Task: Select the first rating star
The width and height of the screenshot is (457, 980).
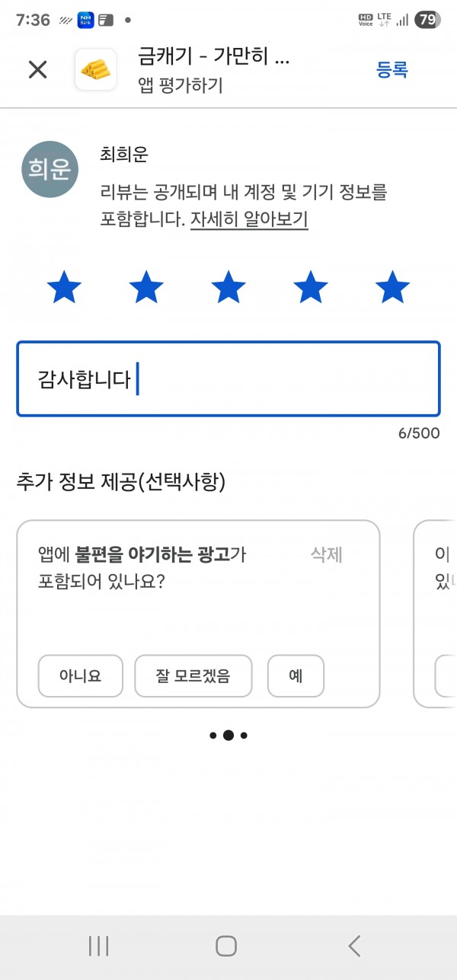Action: (64, 289)
